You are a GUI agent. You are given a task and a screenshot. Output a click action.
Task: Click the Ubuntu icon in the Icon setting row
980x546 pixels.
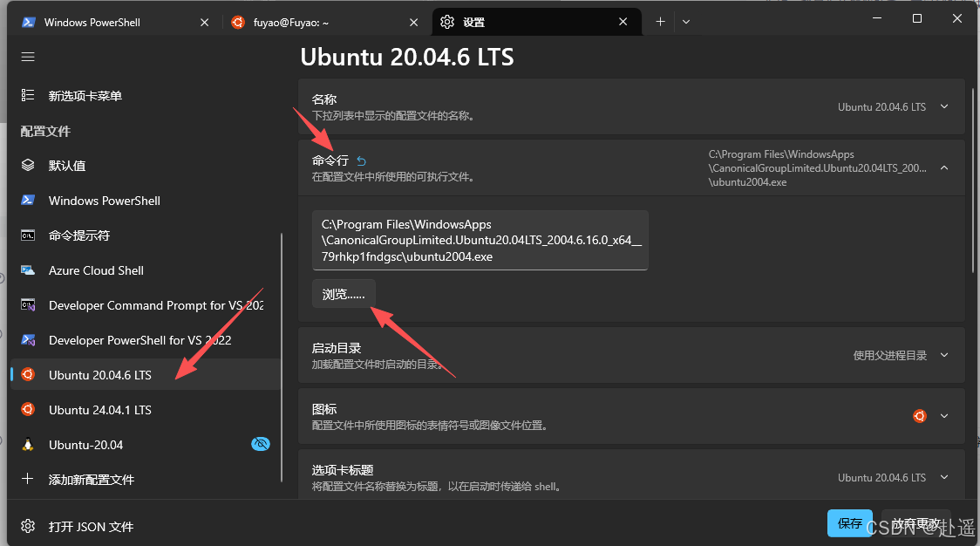click(x=919, y=416)
